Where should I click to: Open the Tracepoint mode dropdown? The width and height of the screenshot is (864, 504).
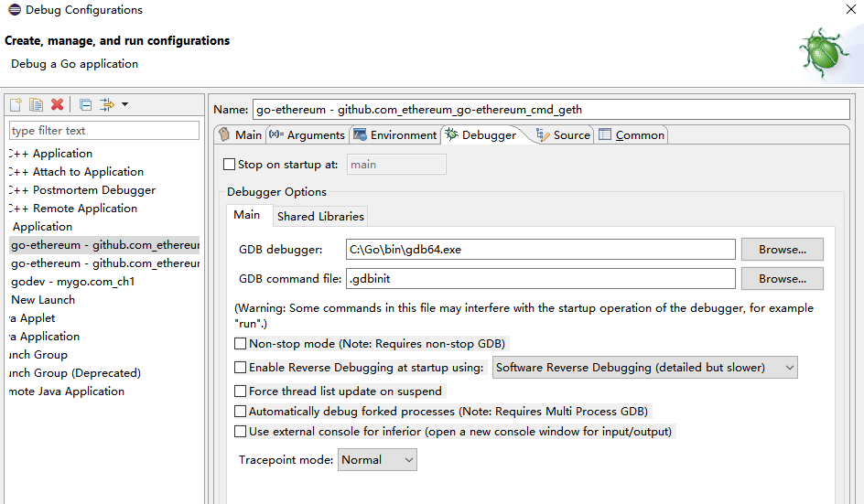[377, 460]
